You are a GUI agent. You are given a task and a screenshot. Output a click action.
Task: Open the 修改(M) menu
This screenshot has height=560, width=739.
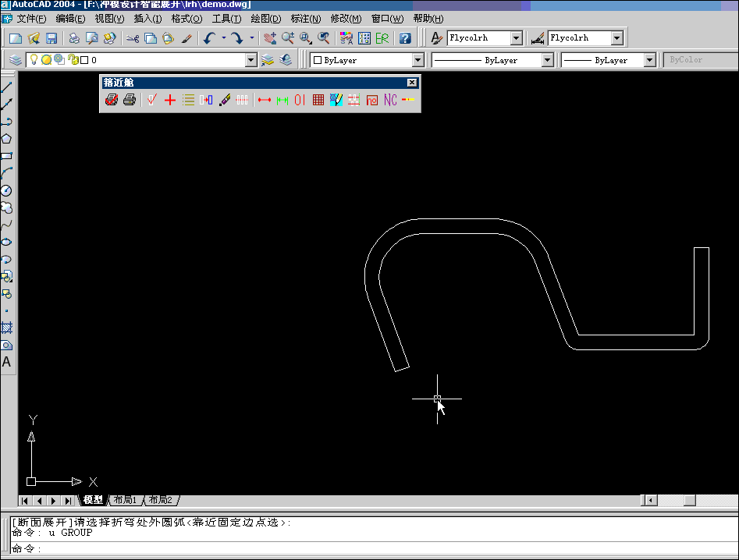346,19
